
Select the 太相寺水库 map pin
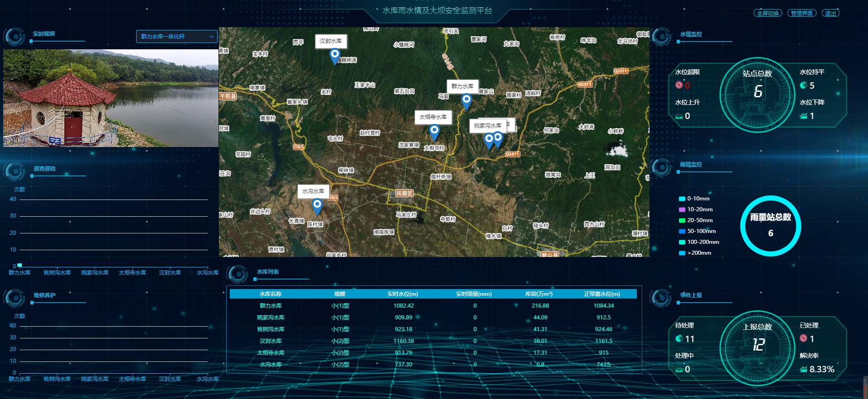click(434, 132)
